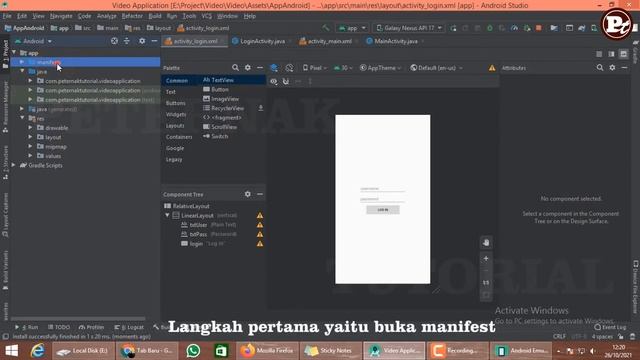This screenshot has height=360, width=640.
Task: Click Scroll from Source target icon in Project panel
Action: pyautogui.click(x=114, y=41)
